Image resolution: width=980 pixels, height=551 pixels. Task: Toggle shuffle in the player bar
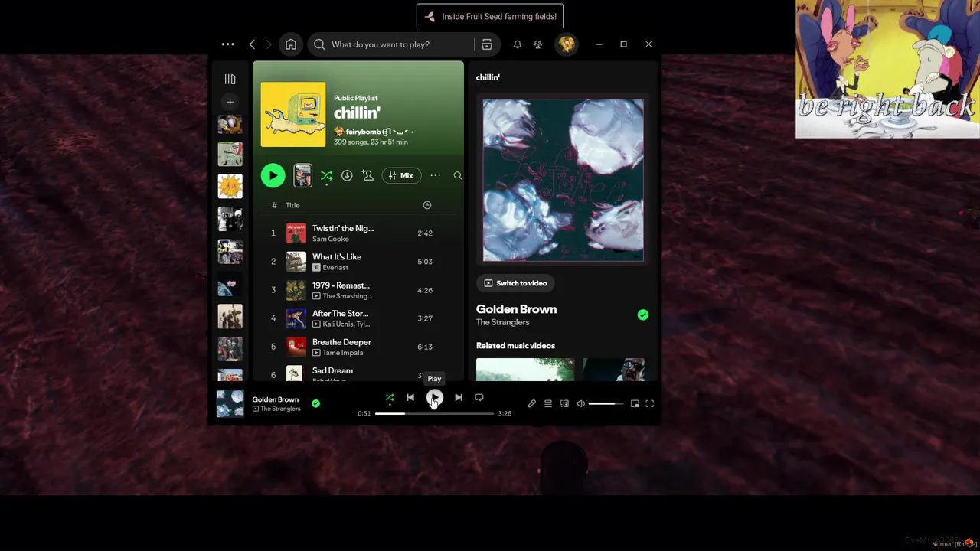pyautogui.click(x=390, y=398)
